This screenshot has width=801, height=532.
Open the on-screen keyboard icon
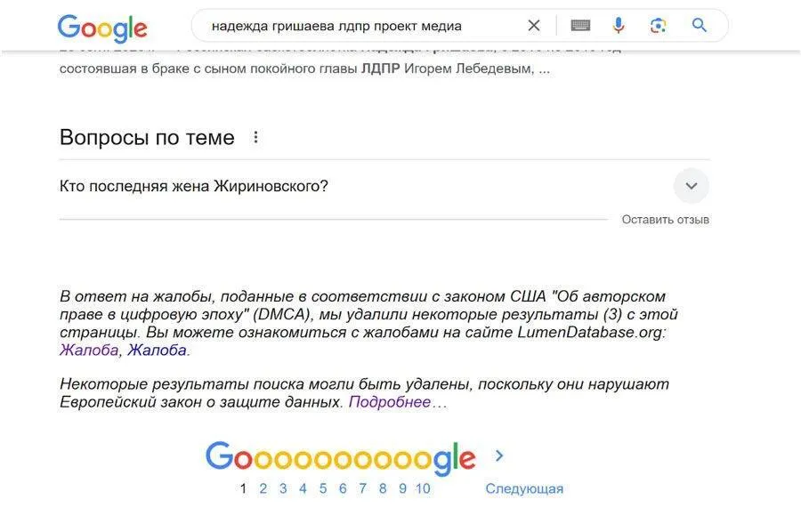coord(580,25)
